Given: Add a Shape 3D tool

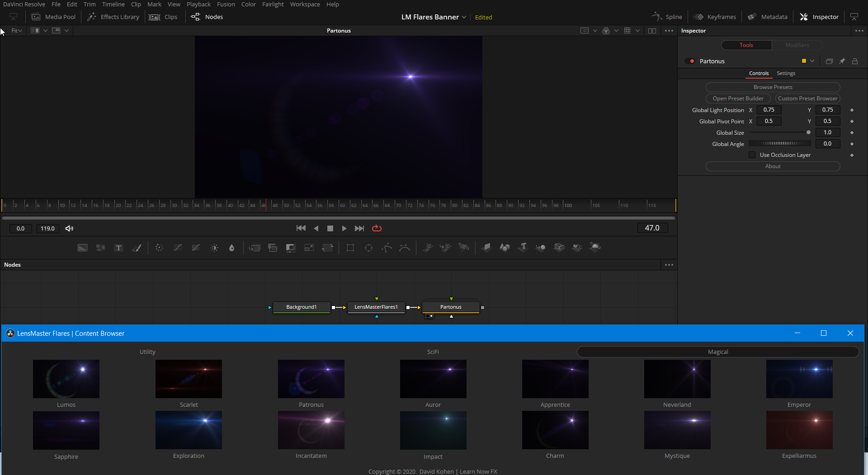Looking at the screenshot, I should click(x=505, y=247).
